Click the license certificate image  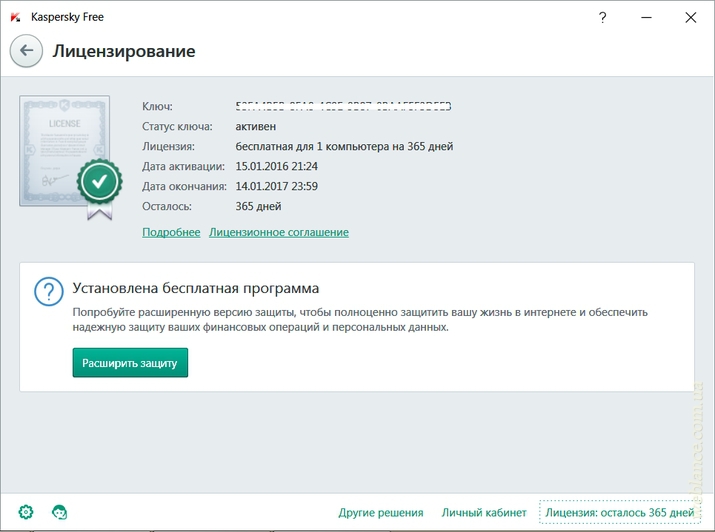[x=71, y=157]
